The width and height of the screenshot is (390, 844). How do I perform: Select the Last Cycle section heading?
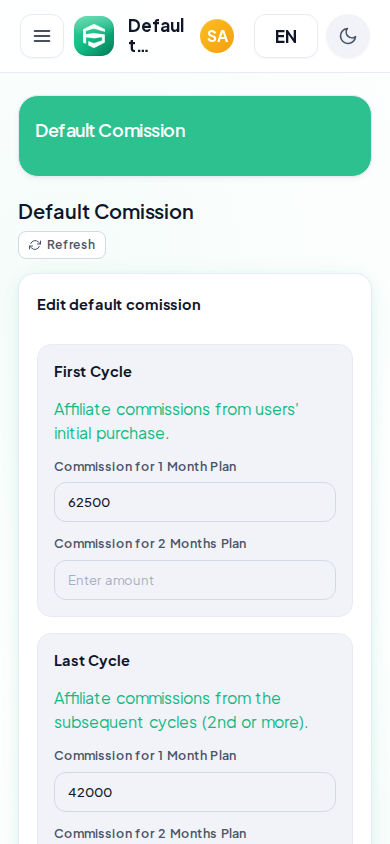[92, 661]
